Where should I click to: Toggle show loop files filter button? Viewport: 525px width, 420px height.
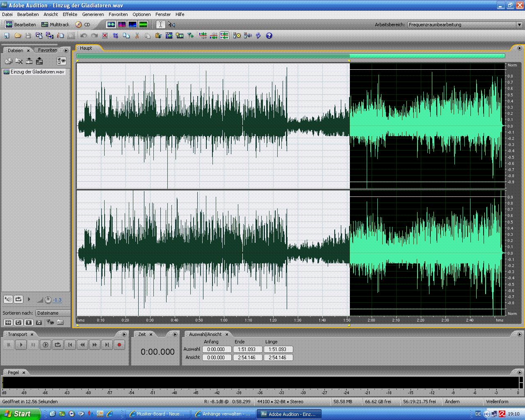point(18,322)
